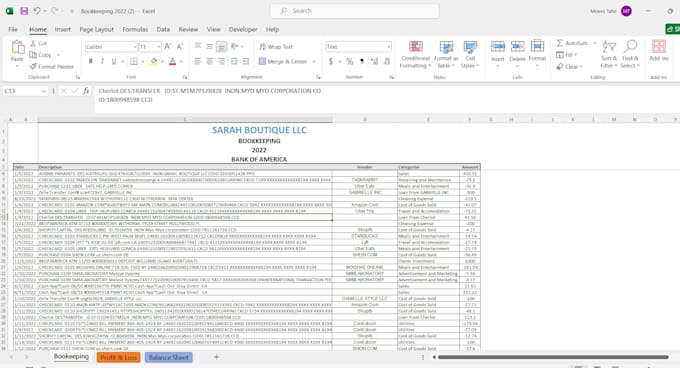Open the fill color dropdown arrow
Image resolution: width=680 pixels, height=368 pixels.
tap(162, 62)
